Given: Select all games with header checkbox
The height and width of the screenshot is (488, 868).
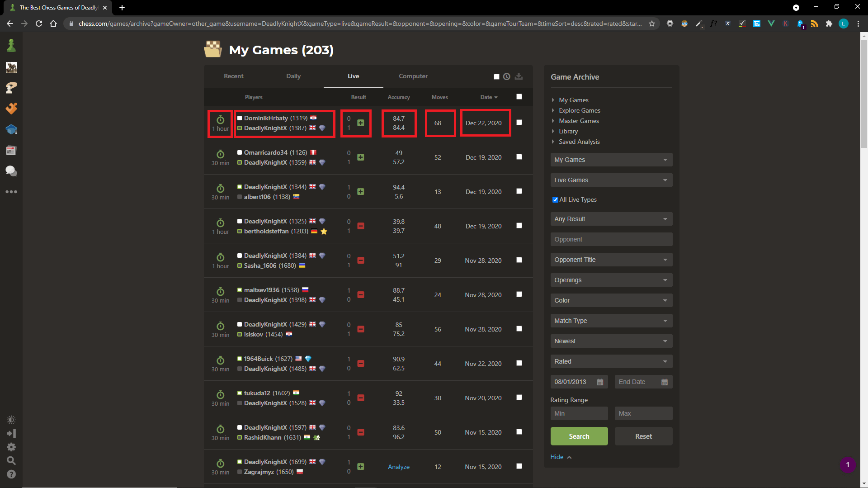Looking at the screenshot, I should [519, 97].
